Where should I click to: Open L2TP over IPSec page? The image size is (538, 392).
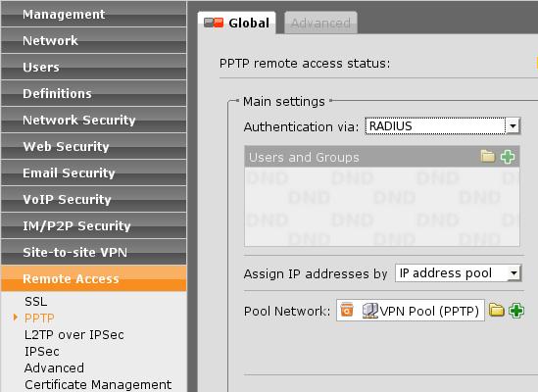tap(74, 335)
